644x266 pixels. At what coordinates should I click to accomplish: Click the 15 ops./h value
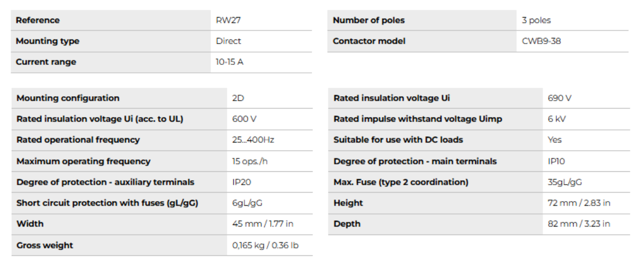250,161
